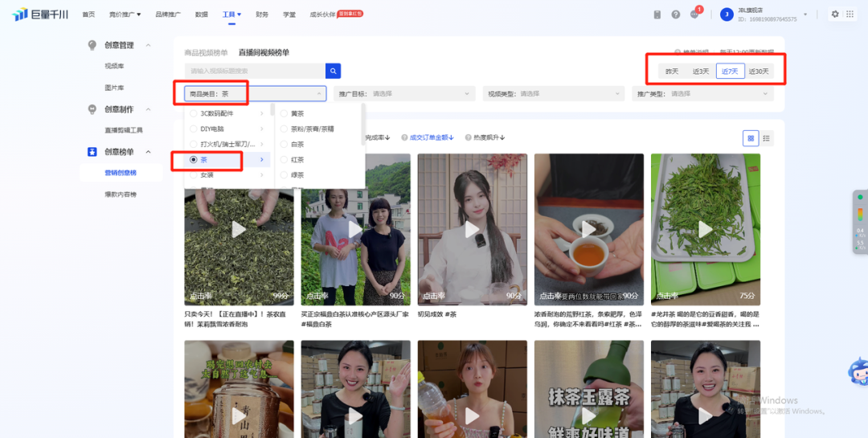The width and height of the screenshot is (868, 438).
Task: Open 视频库 in sidebar
Action: 115,67
